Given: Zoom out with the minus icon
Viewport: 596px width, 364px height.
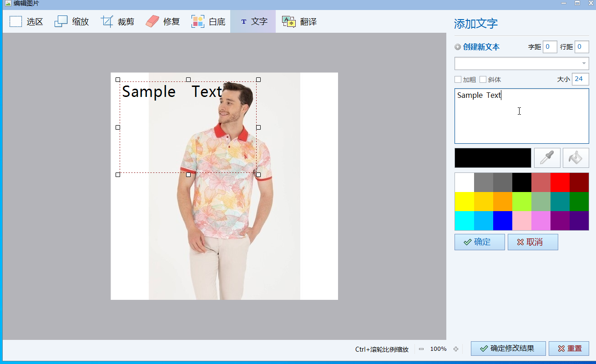Looking at the screenshot, I should [421, 349].
